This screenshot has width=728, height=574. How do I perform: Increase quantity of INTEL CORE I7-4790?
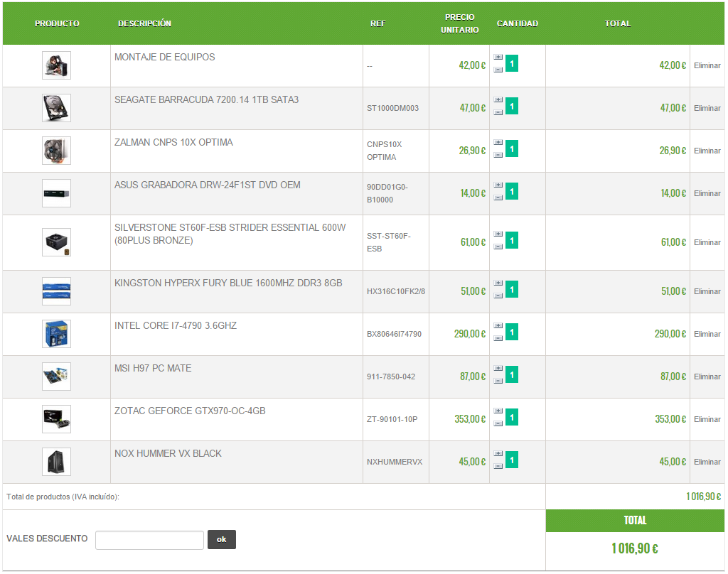pos(498,326)
